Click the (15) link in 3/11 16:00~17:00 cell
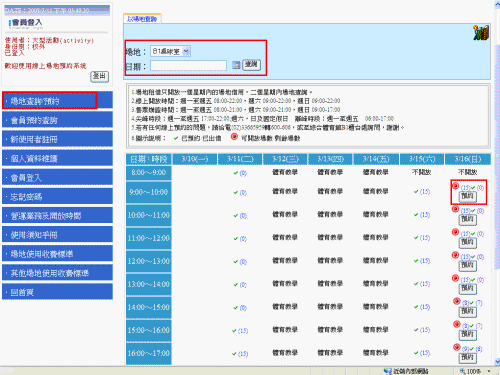Viewport: 500px width, 375px height. pos(243,353)
